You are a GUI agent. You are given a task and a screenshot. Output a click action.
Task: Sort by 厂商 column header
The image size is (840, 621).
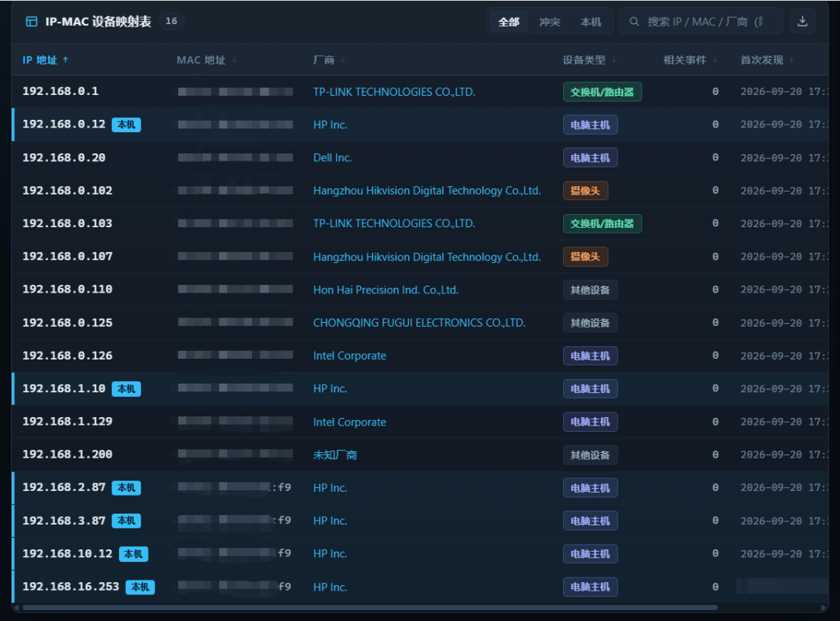point(329,60)
